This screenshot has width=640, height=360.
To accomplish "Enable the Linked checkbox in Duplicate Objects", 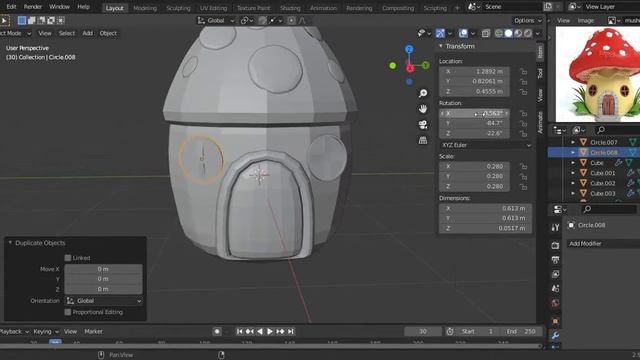I will 68,258.
